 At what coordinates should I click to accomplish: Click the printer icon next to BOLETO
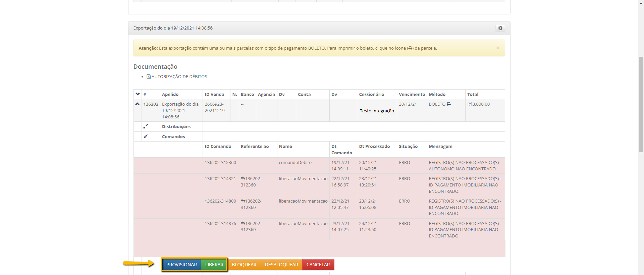click(x=449, y=104)
